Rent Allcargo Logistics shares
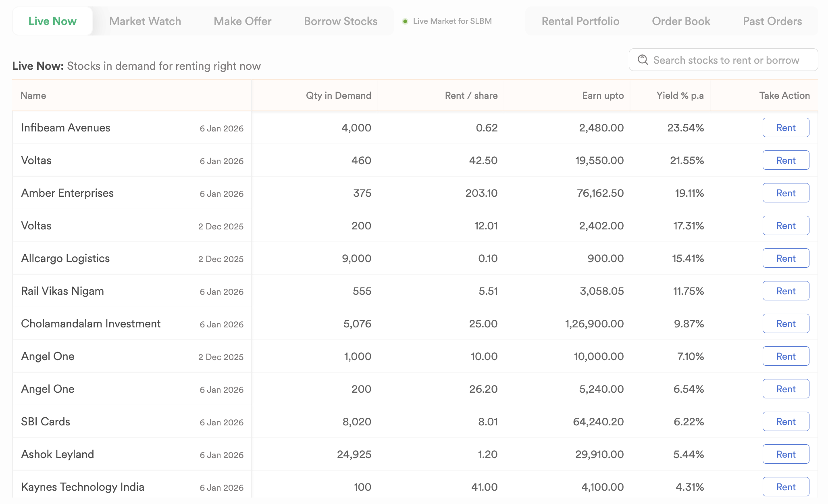This screenshot has height=504, width=828. point(785,258)
